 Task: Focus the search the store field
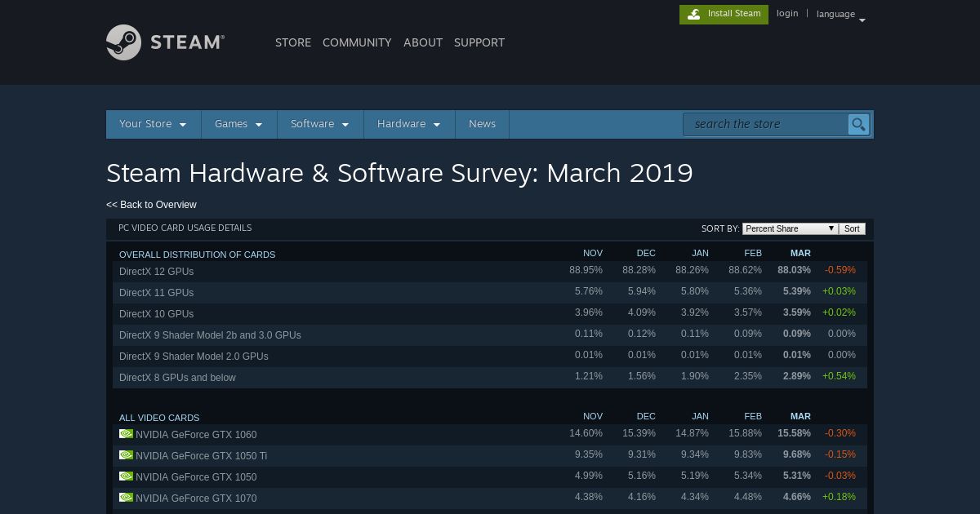tap(765, 124)
